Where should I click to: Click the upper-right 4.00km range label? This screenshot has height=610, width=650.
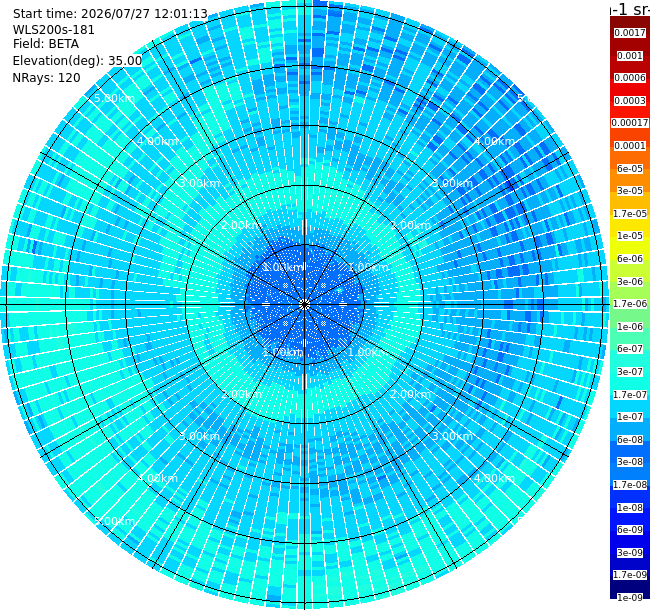pyautogui.click(x=494, y=141)
